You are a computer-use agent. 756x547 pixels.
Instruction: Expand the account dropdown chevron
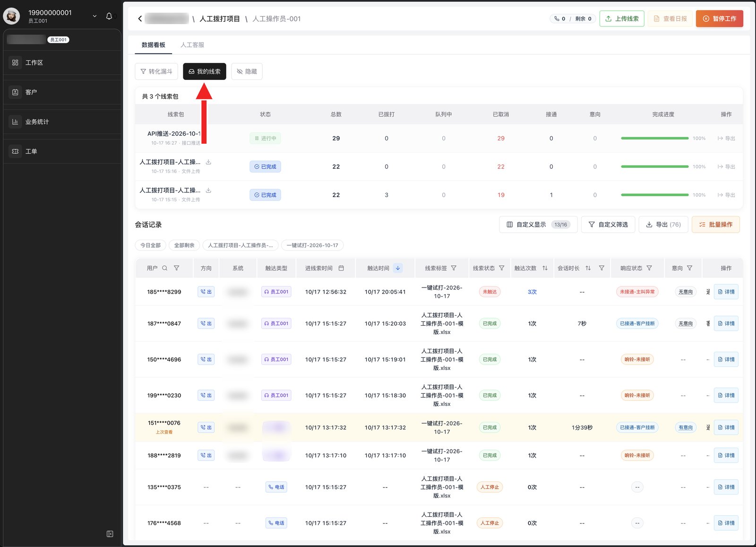tap(94, 16)
